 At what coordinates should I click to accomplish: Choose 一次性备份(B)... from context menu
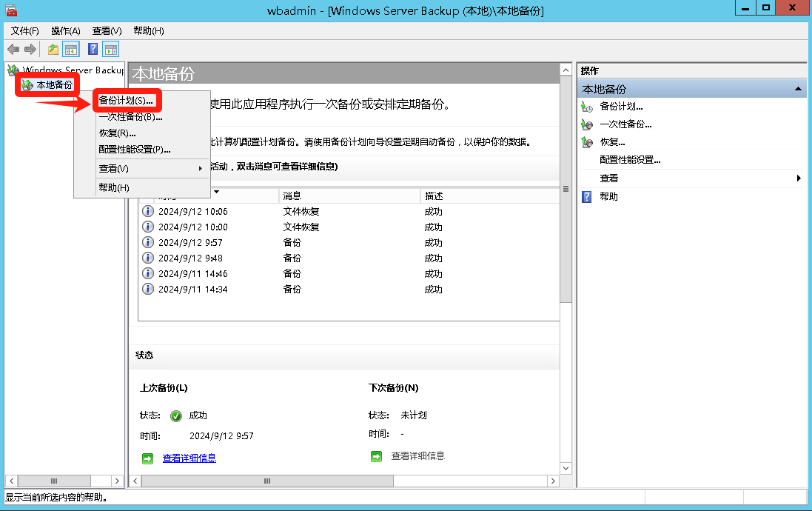point(130,117)
